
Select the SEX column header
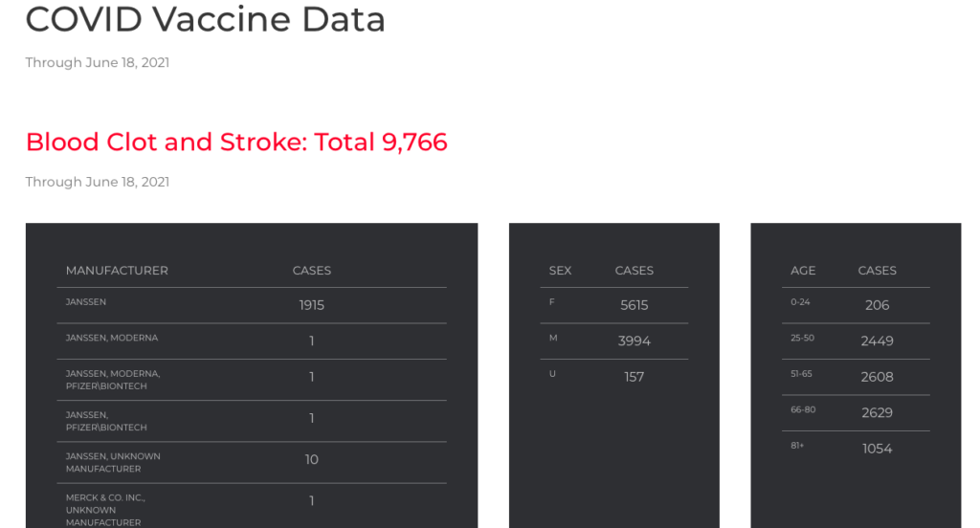point(560,271)
